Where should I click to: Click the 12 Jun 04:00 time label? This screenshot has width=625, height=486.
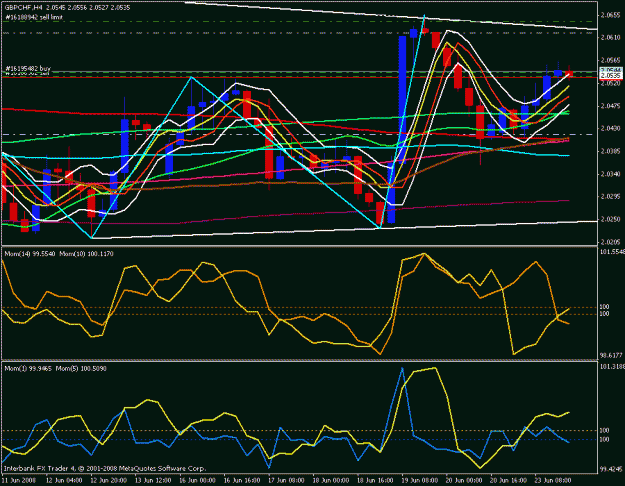pyautogui.click(x=65, y=480)
